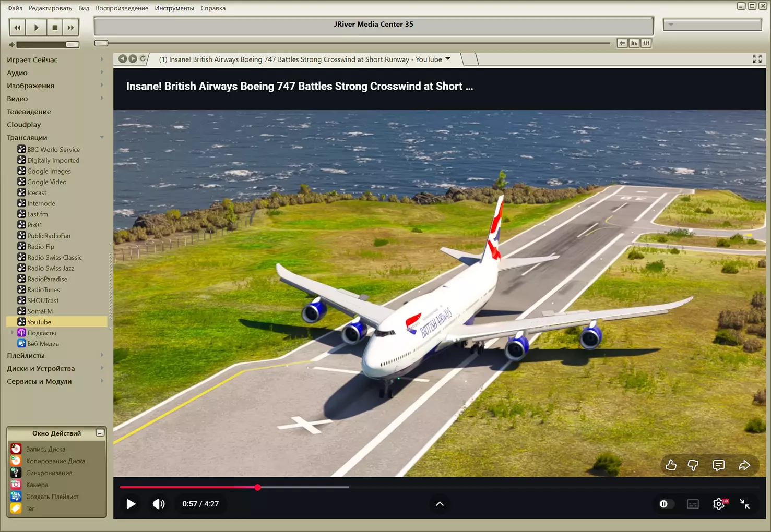Viewport: 771px width, 532px height.
Task: Skip to previous track in transport bar
Action: [17, 28]
